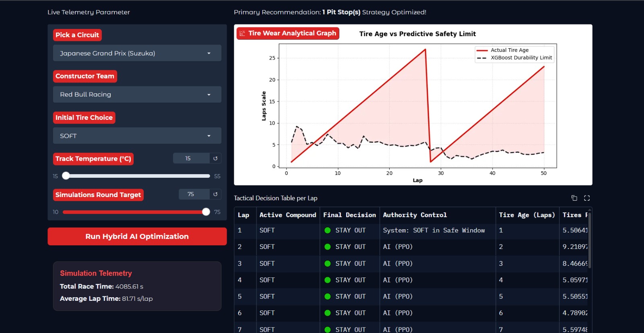Open the Pick a Circuit dropdown
Screen dimensions: 644x333
click(x=137, y=53)
